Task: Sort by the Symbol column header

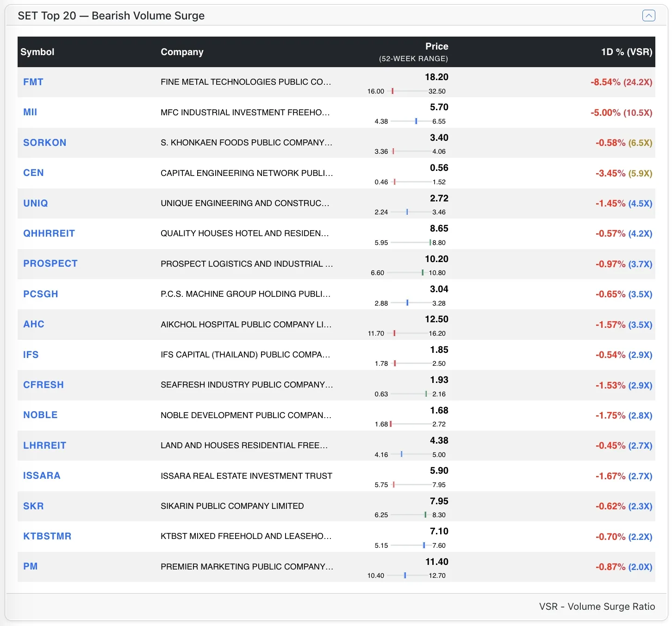Action: (x=37, y=52)
